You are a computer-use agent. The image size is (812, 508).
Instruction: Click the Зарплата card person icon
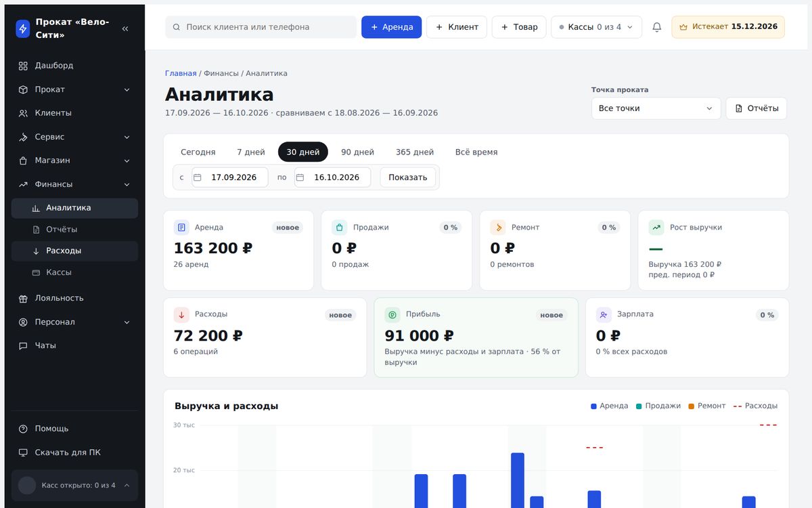(x=604, y=314)
